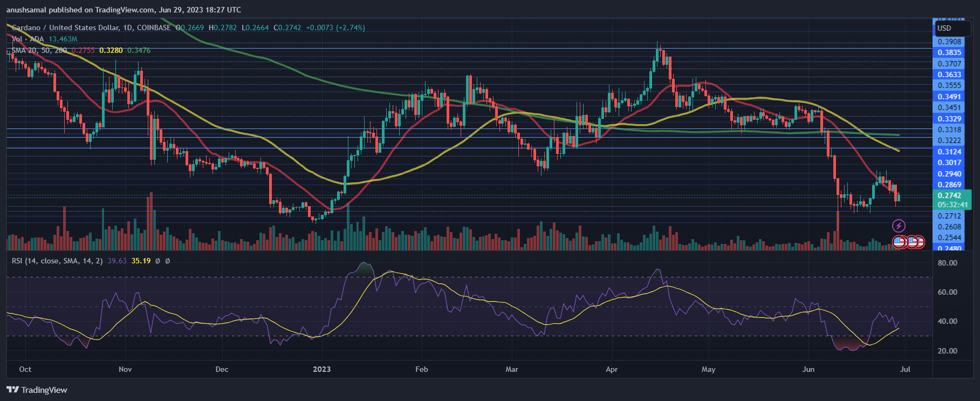The height and width of the screenshot is (401, 980).
Task: Click the Nov label on time axis
Action: tap(125, 369)
